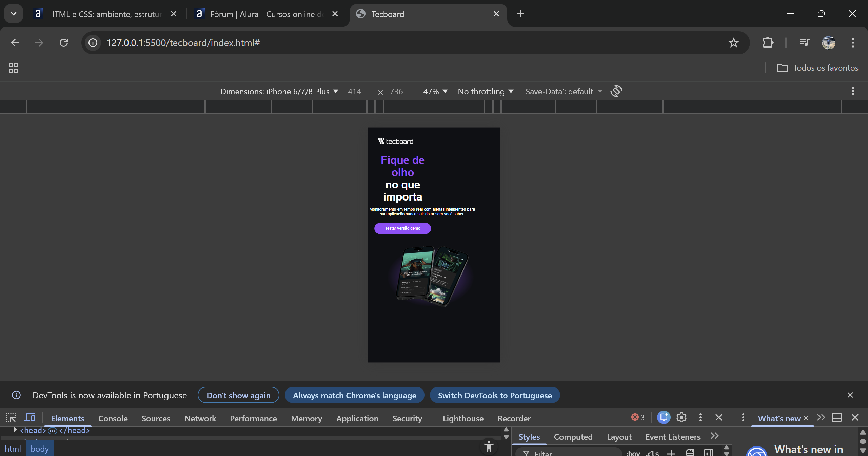Click the rotate device orientation icon
This screenshot has width=868, height=456.
click(x=616, y=91)
